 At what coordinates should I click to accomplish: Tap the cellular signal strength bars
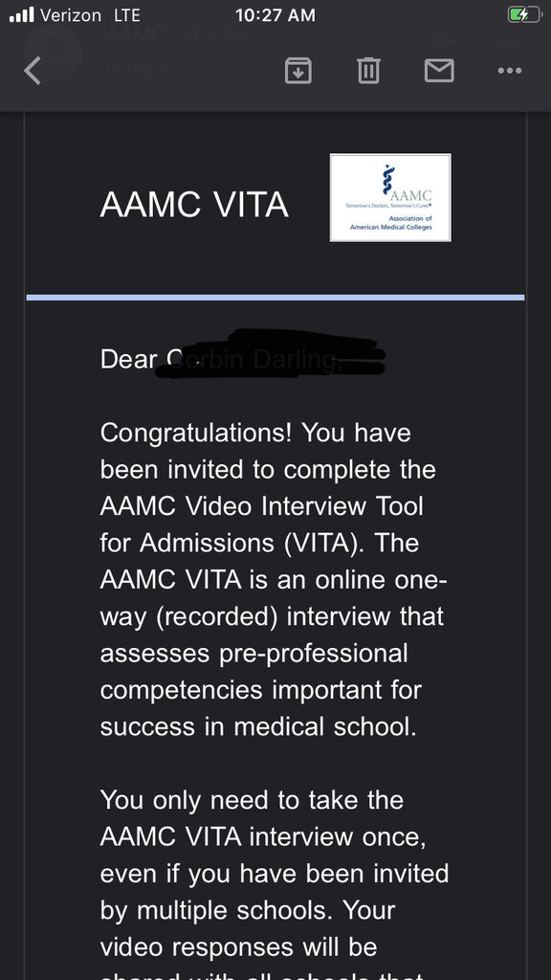click(x=22, y=15)
